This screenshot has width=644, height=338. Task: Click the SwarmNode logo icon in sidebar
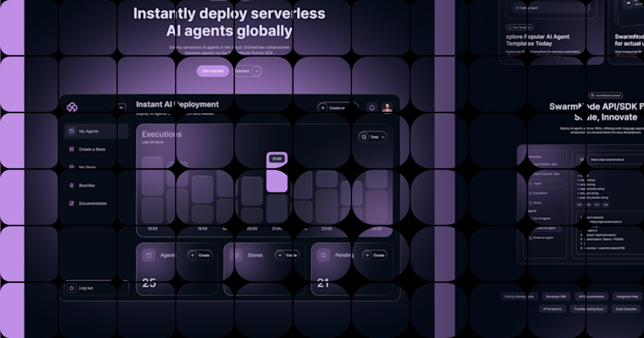click(x=72, y=107)
